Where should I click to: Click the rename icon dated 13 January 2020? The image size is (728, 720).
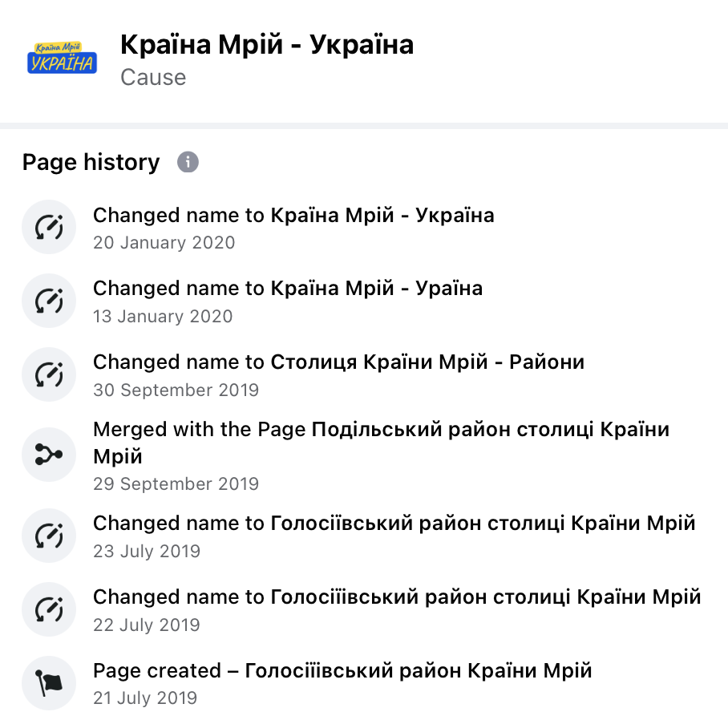click(x=49, y=301)
